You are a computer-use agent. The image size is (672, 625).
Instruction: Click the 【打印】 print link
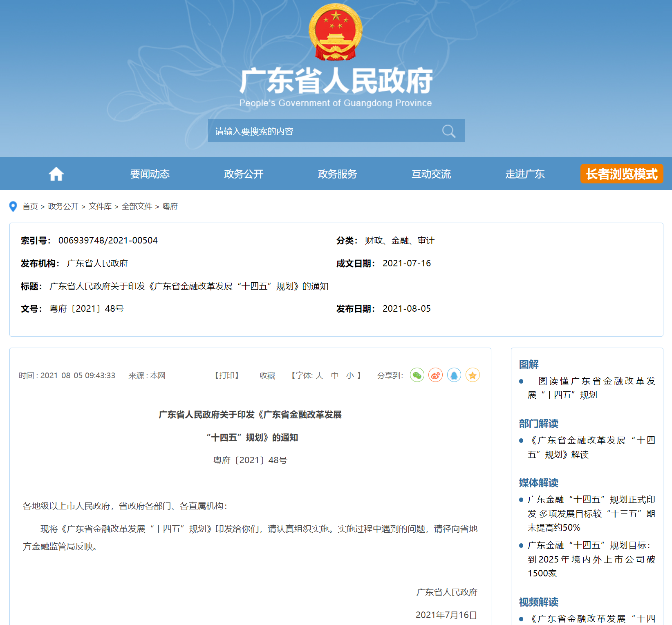pos(227,375)
